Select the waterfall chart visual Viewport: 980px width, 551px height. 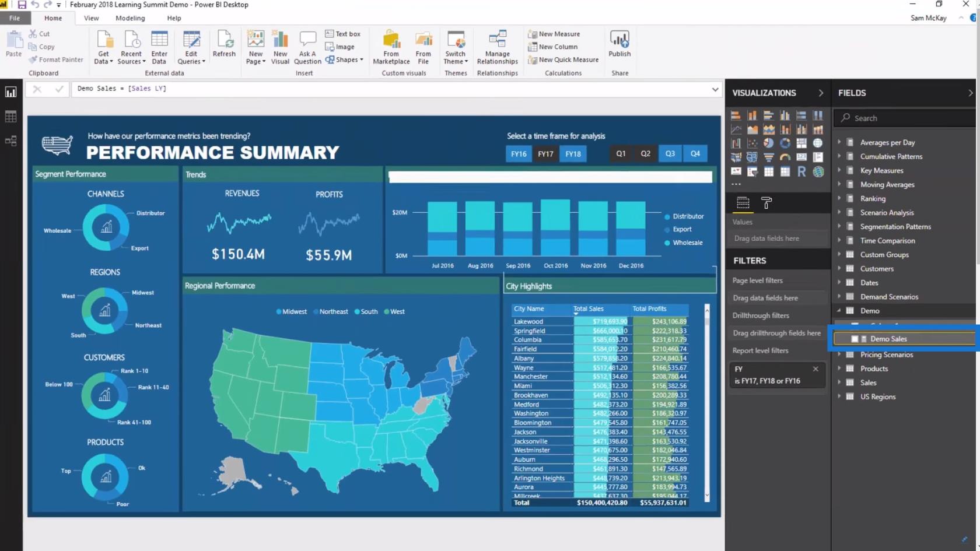[x=736, y=143]
